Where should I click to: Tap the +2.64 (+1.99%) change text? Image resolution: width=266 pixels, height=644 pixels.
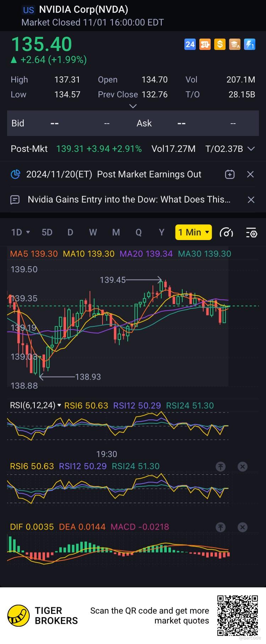(53, 60)
